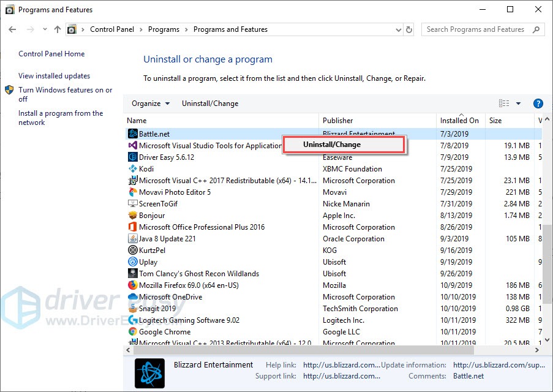This screenshot has height=392, width=553.
Task: Refresh the Programs and Features view
Action: [410, 29]
